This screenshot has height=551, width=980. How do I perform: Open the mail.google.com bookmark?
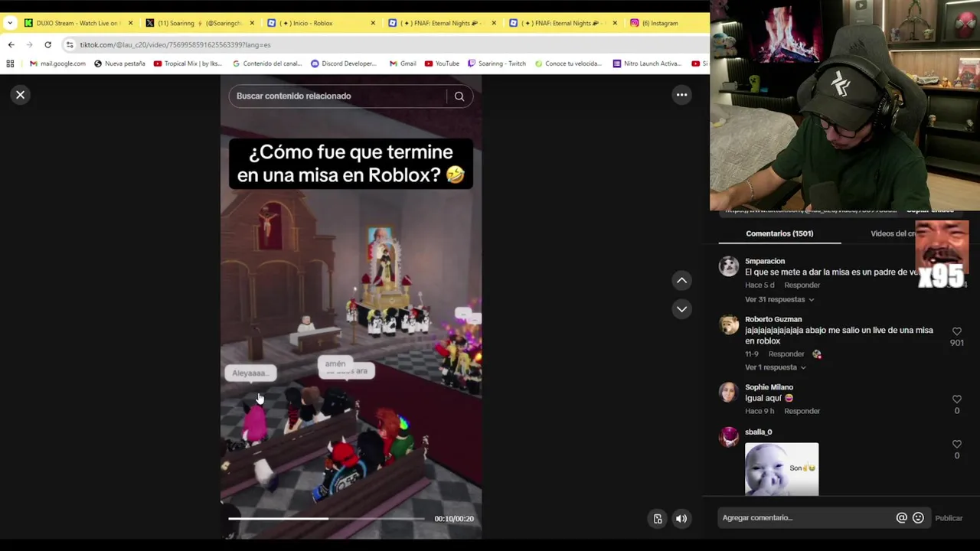(x=57, y=64)
